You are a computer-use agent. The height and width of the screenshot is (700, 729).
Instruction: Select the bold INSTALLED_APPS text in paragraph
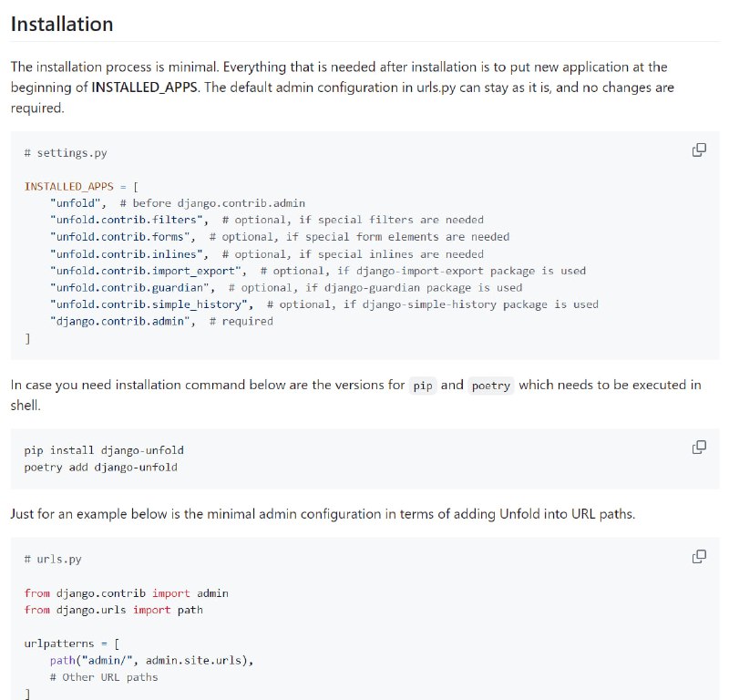point(145,87)
